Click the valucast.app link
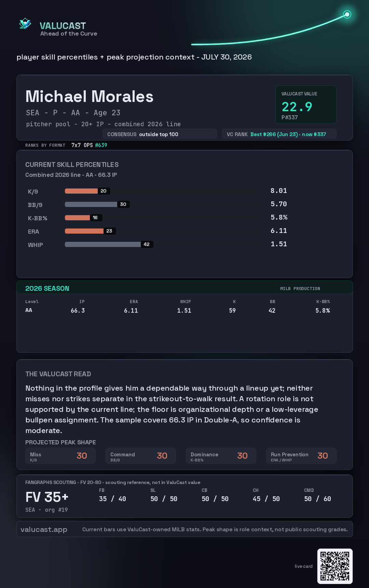Screen dimensions: 369x588 [44, 529]
